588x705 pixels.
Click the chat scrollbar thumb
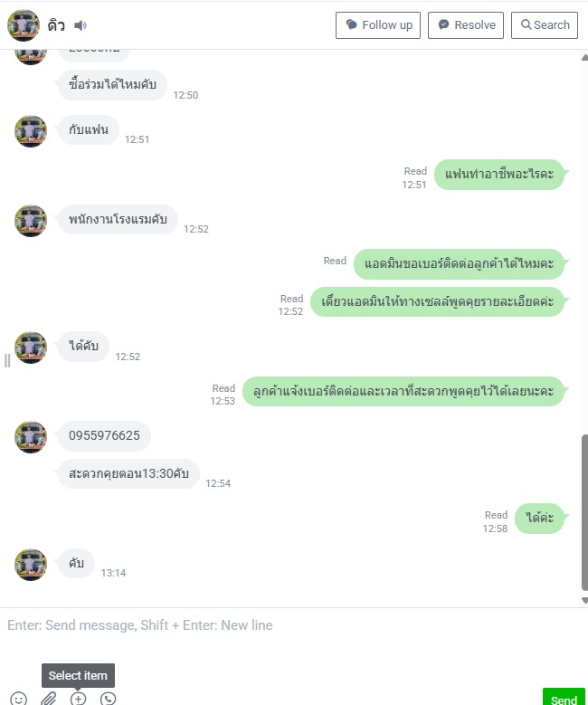coord(585,511)
